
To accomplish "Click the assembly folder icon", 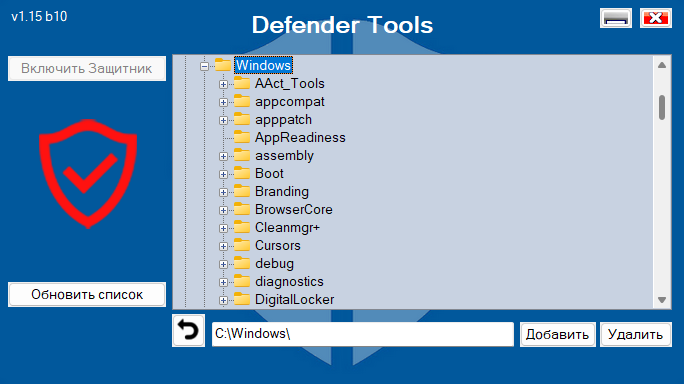I will (x=242, y=155).
